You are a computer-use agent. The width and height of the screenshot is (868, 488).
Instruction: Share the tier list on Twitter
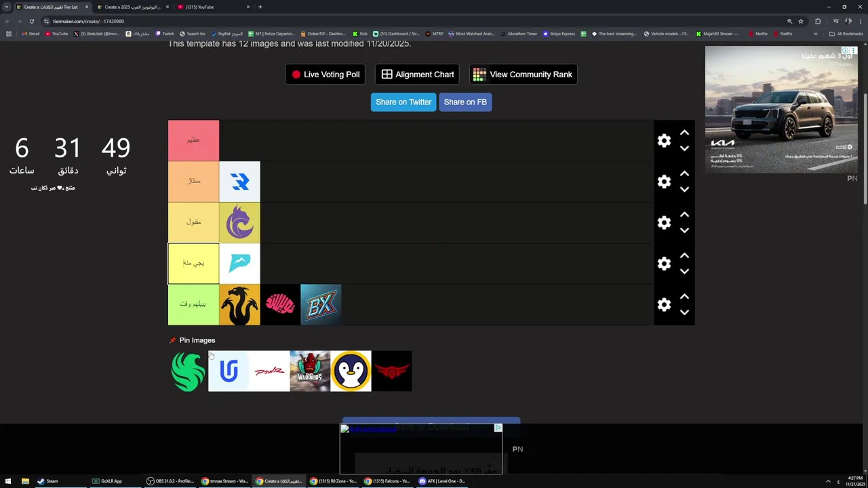pyautogui.click(x=403, y=102)
